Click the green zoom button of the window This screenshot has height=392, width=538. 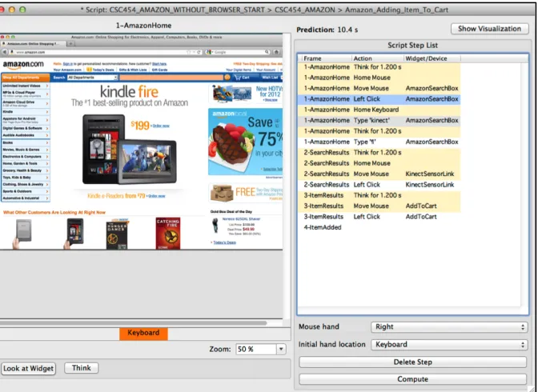(22, 10)
